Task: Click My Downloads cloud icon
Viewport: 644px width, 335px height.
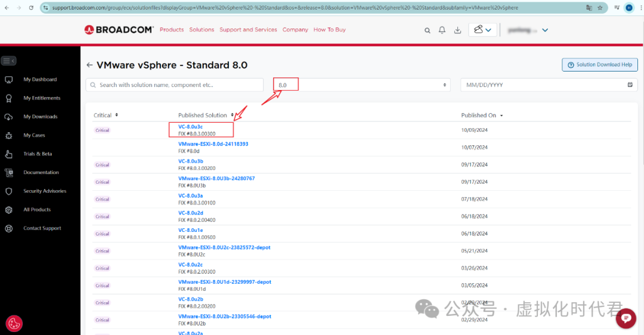Action: tap(8, 117)
